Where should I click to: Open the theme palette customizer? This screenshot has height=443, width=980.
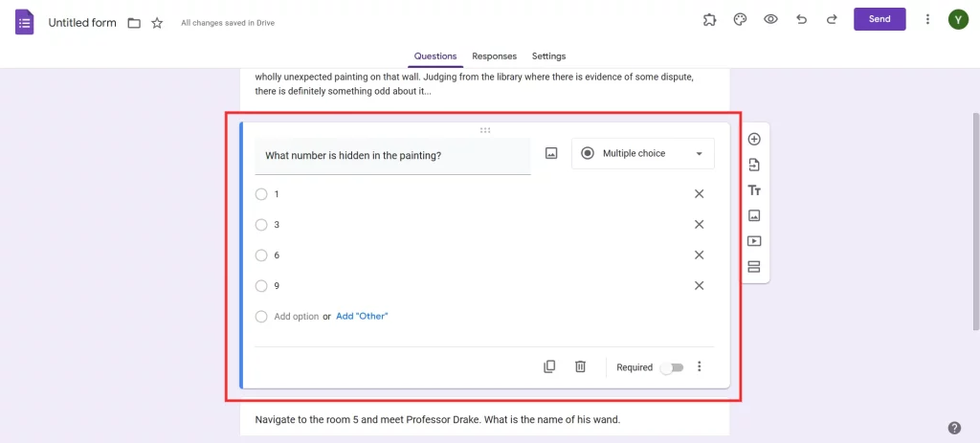tap(740, 19)
